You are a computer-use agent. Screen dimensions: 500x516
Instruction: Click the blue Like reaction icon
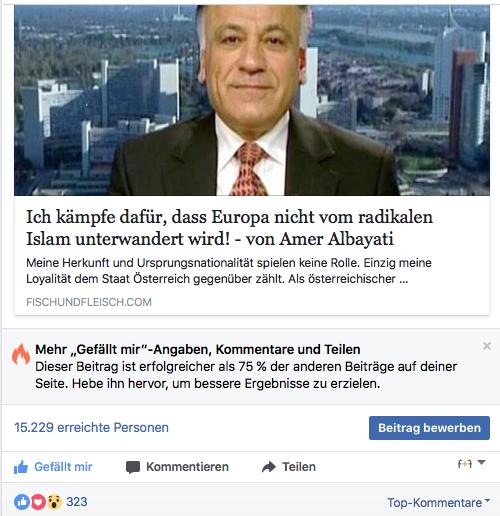[x=22, y=502]
